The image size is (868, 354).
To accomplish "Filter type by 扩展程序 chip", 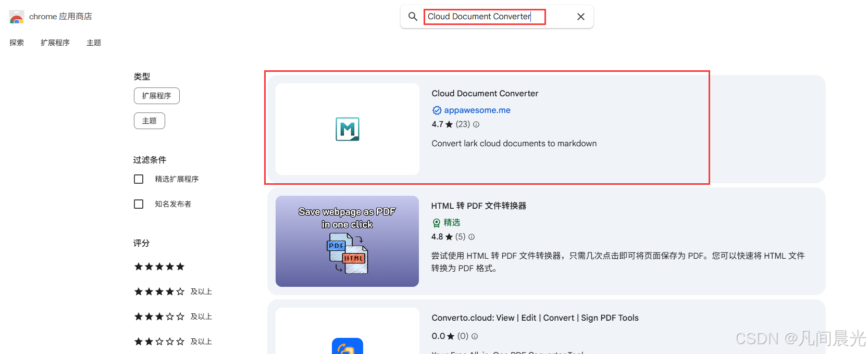I will point(157,96).
